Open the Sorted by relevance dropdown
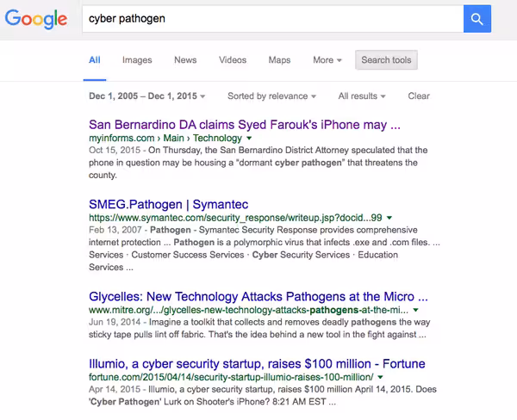Viewport: 517px width, 420px height. (x=271, y=96)
